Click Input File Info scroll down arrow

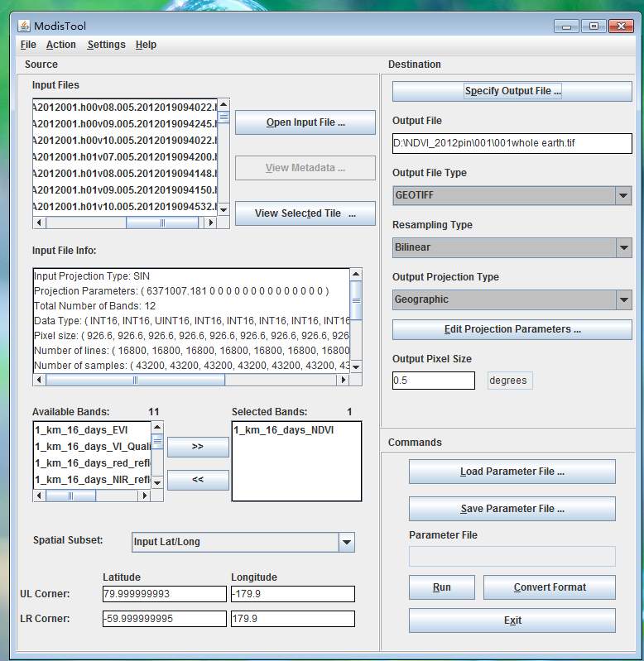pyautogui.click(x=356, y=367)
